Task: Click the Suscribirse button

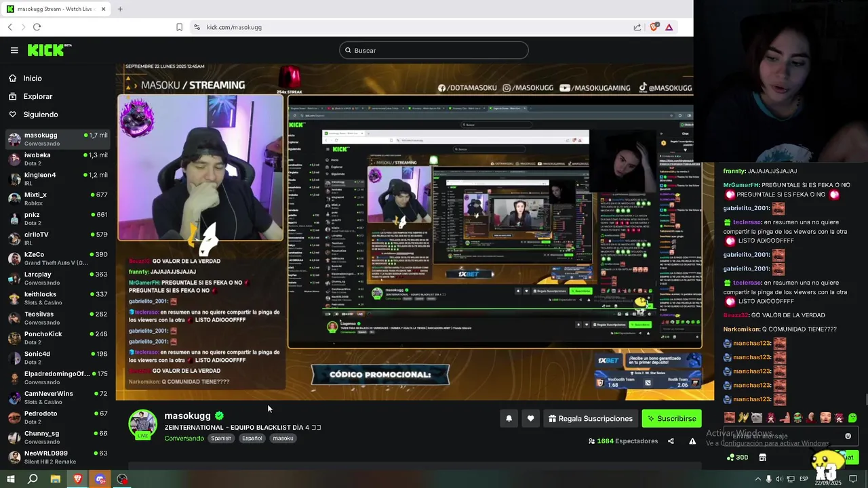Action: [x=672, y=419]
